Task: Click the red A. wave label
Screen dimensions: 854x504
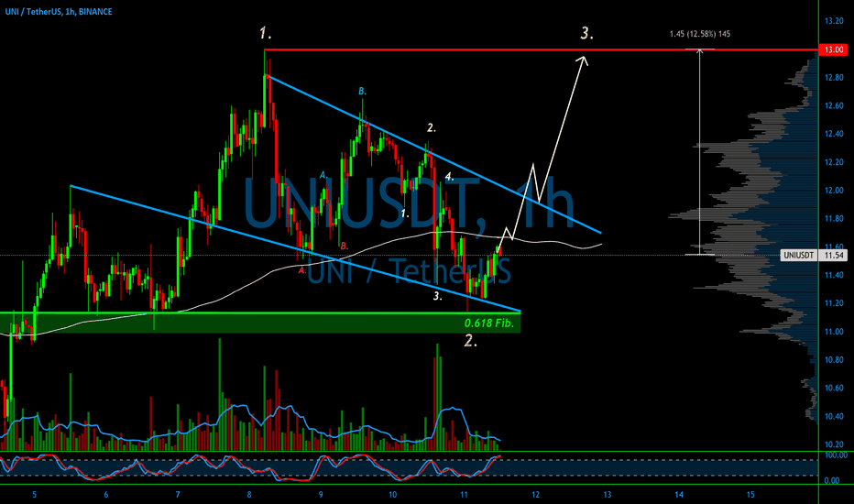Action: coord(302,269)
